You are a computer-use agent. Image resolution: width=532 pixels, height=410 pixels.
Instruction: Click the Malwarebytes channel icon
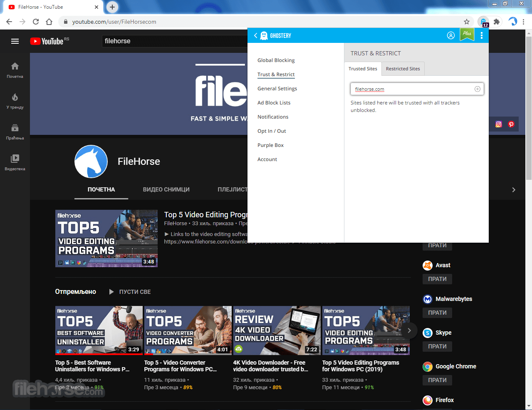[428, 299]
